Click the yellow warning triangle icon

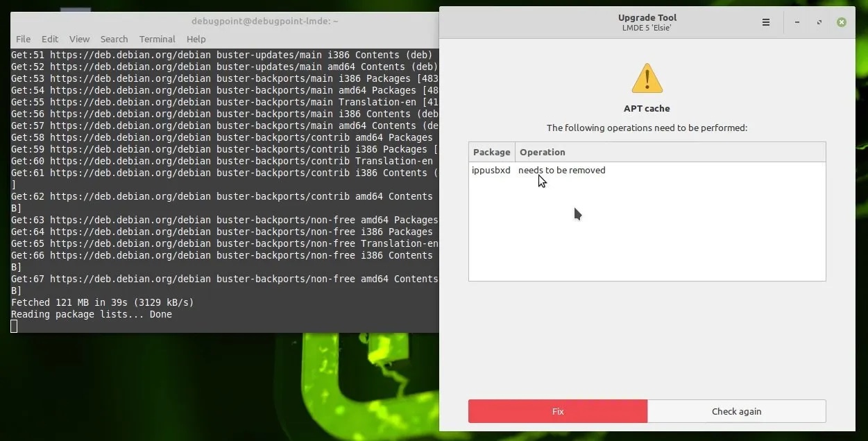[x=647, y=79]
